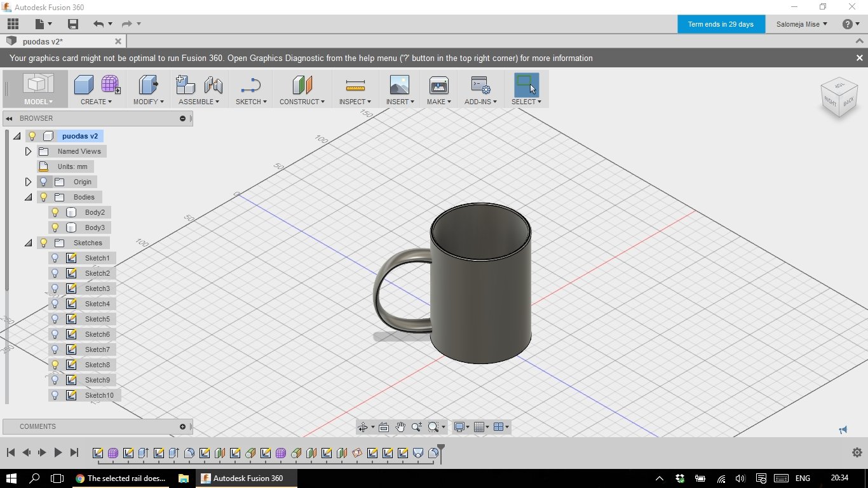Dismiss the graphics card warning banner
868x488 pixels.
859,58
